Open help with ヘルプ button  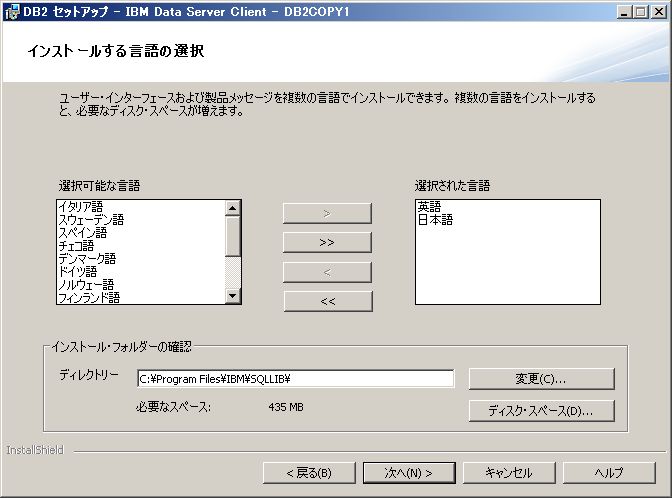[x=609, y=473]
